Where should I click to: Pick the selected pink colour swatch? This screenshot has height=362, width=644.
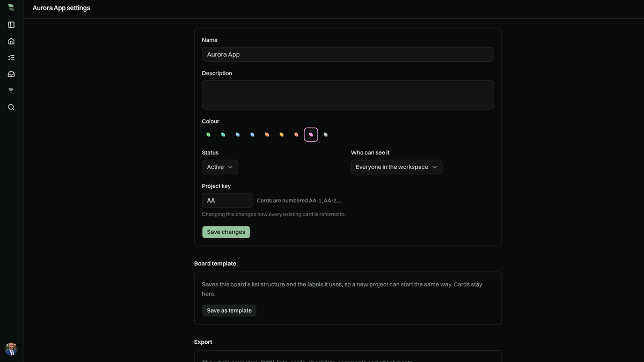pyautogui.click(x=311, y=135)
